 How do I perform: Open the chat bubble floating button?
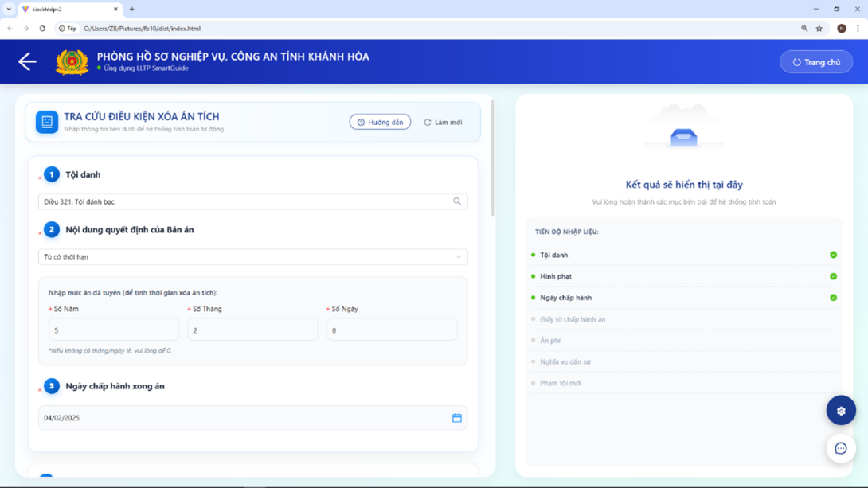click(x=841, y=449)
